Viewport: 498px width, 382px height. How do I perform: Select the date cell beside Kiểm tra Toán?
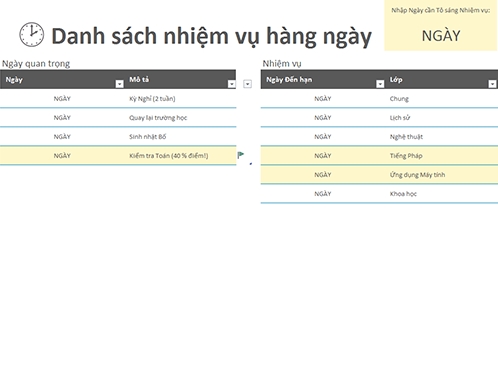pos(62,156)
